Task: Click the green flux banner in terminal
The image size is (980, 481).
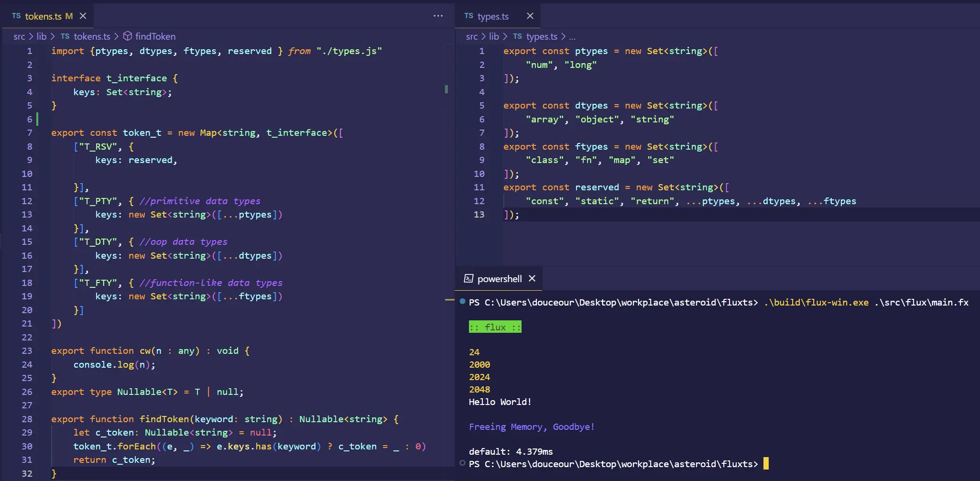Action: pos(495,327)
